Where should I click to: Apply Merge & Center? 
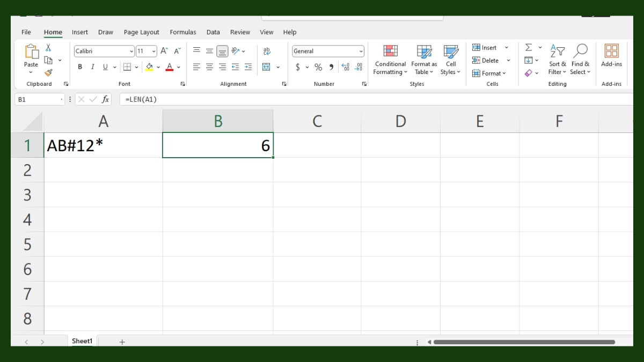267,67
